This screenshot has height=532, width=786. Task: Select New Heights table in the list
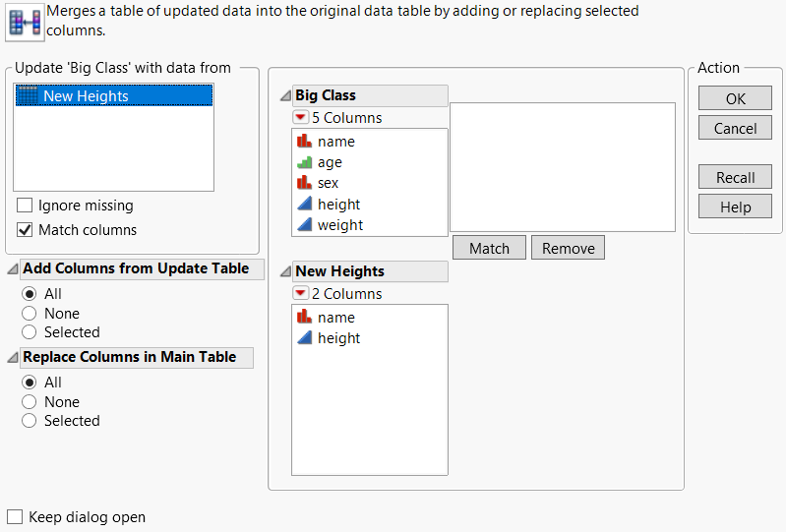[86, 96]
